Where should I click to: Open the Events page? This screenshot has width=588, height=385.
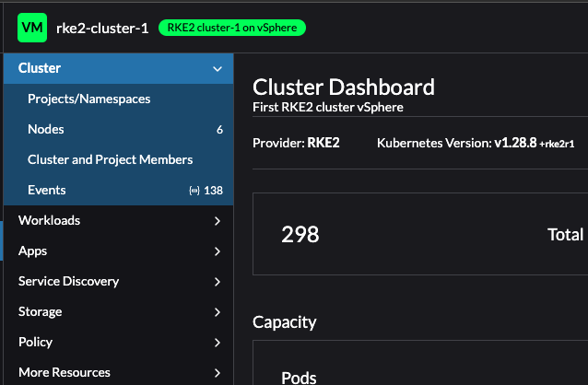point(119,190)
